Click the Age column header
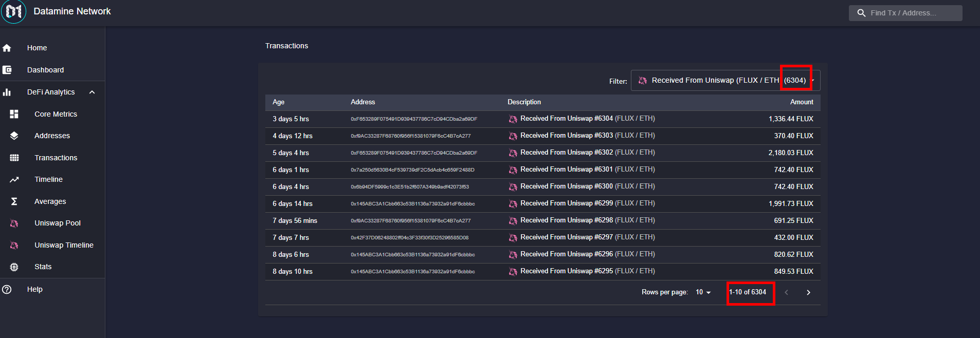 tap(278, 102)
